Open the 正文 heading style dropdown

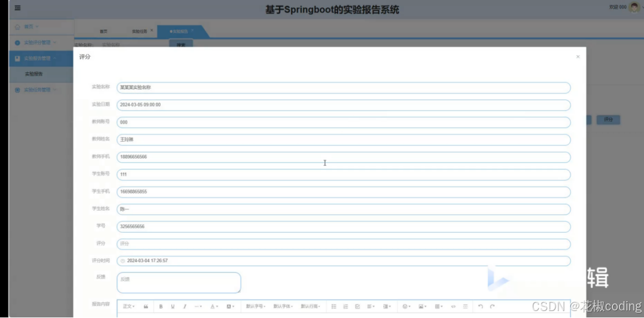129,306
